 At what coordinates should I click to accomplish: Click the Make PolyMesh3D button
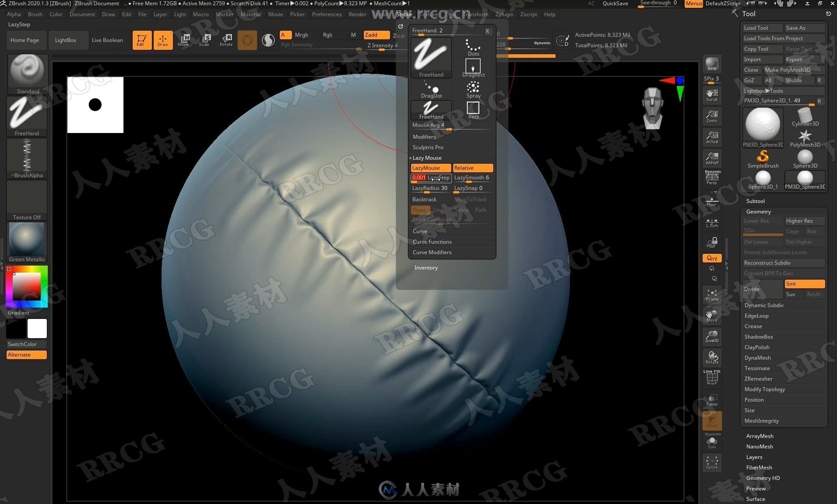pyautogui.click(x=794, y=70)
